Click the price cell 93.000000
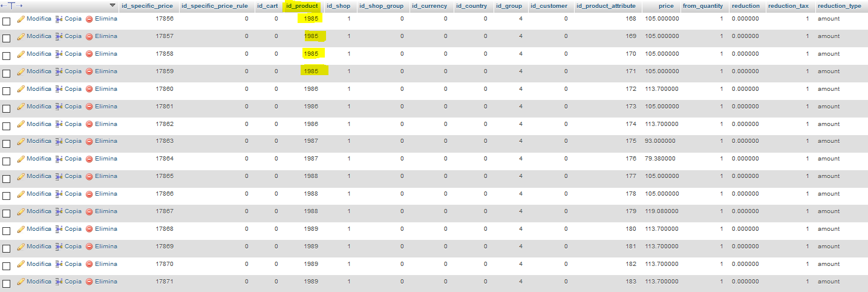The image size is (868, 292). [x=660, y=141]
